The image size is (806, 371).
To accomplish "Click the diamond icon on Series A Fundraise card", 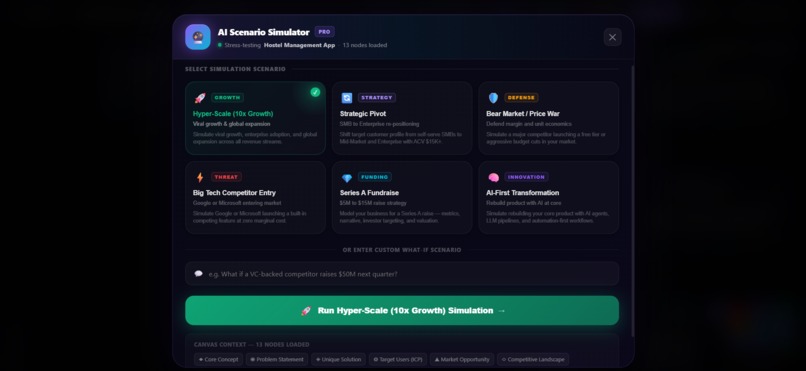I will (x=347, y=178).
